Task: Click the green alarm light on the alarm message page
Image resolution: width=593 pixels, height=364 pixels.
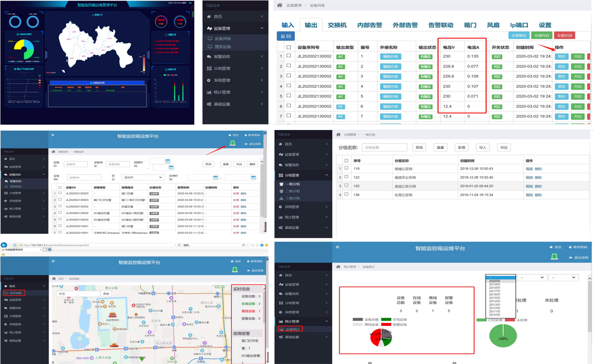Action: coord(232,143)
